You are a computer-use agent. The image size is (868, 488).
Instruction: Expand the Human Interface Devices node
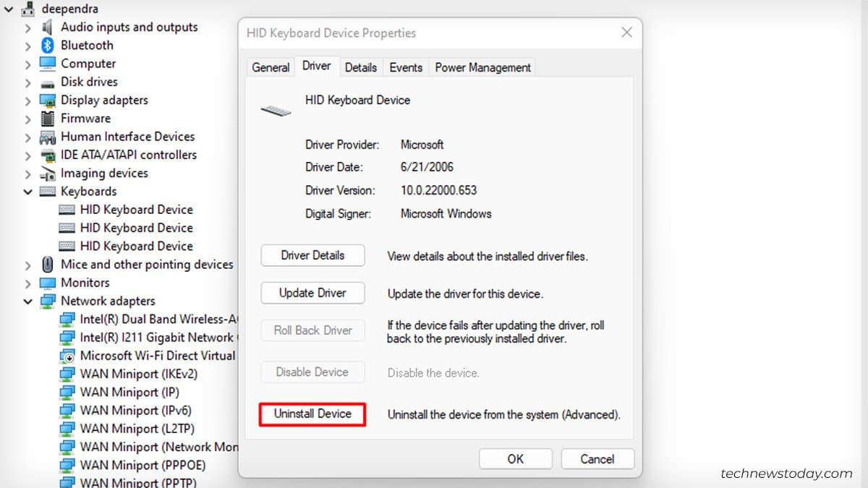(x=27, y=136)
